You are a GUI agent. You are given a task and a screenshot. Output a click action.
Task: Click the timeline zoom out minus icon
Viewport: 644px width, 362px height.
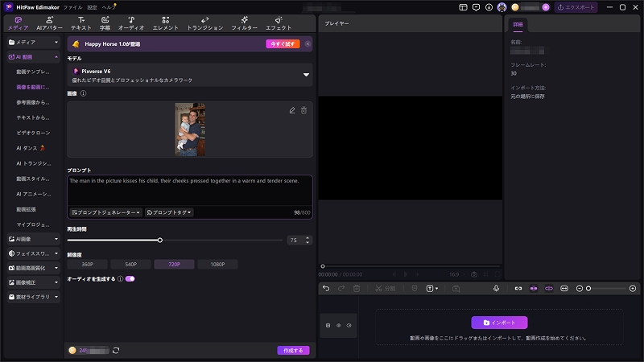click(580, 289)
